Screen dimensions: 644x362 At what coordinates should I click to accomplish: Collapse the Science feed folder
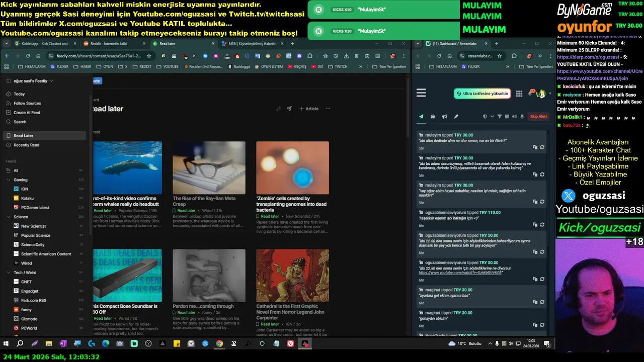click(9, 217)
